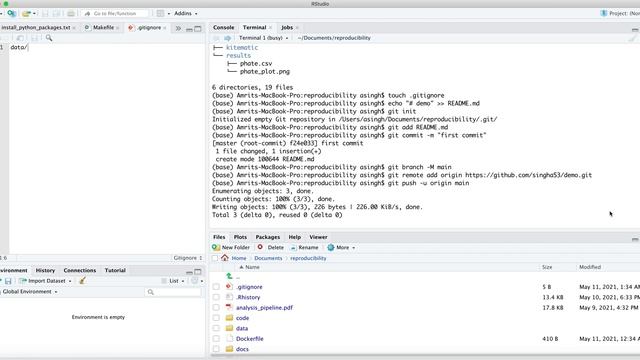Switch to the Packages tab

tap(268, 237)
